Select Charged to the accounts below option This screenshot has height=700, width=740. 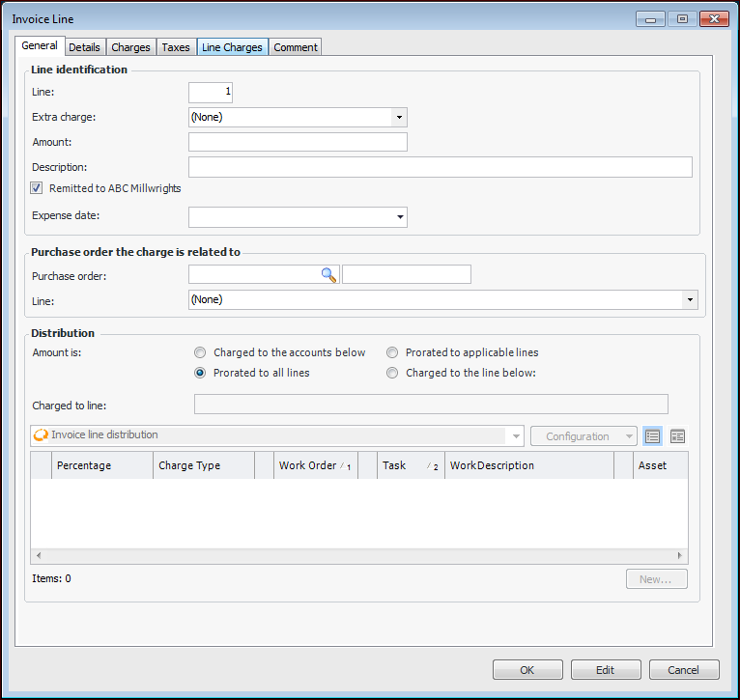[200, 353]
